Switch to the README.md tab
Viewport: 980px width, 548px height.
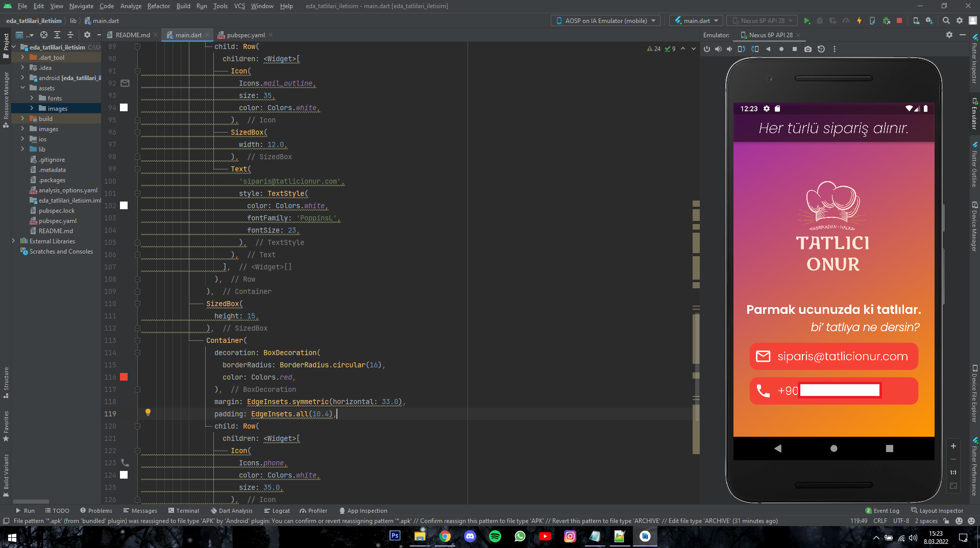click(133, 35)
